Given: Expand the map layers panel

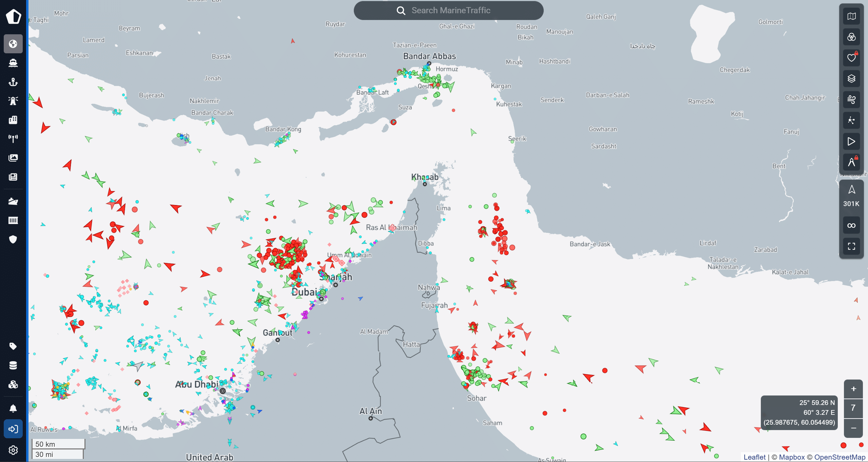Looking at the screenshot, I should click(x=851, y=79).
